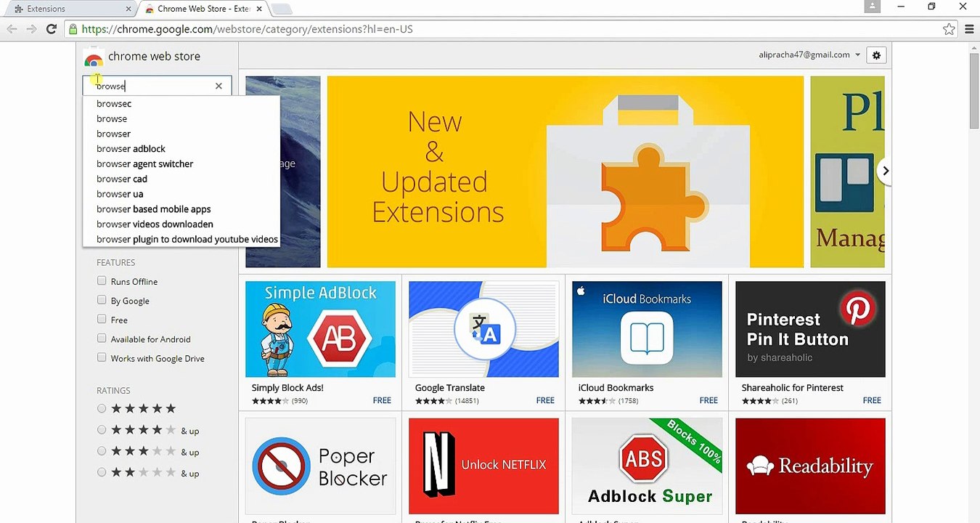
Task: Open the Chrome user profile button
Action: tap(873, 7)
